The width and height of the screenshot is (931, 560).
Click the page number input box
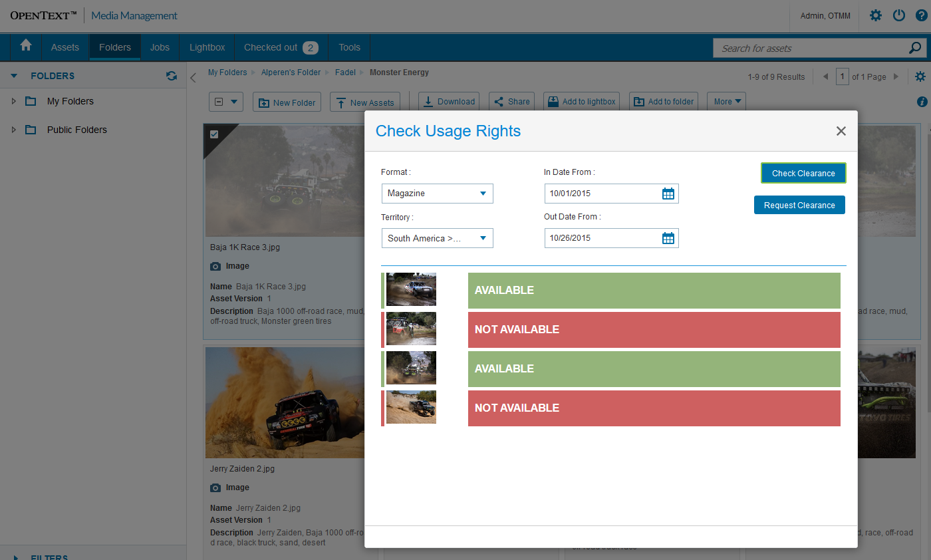click(x=843, y=76)
